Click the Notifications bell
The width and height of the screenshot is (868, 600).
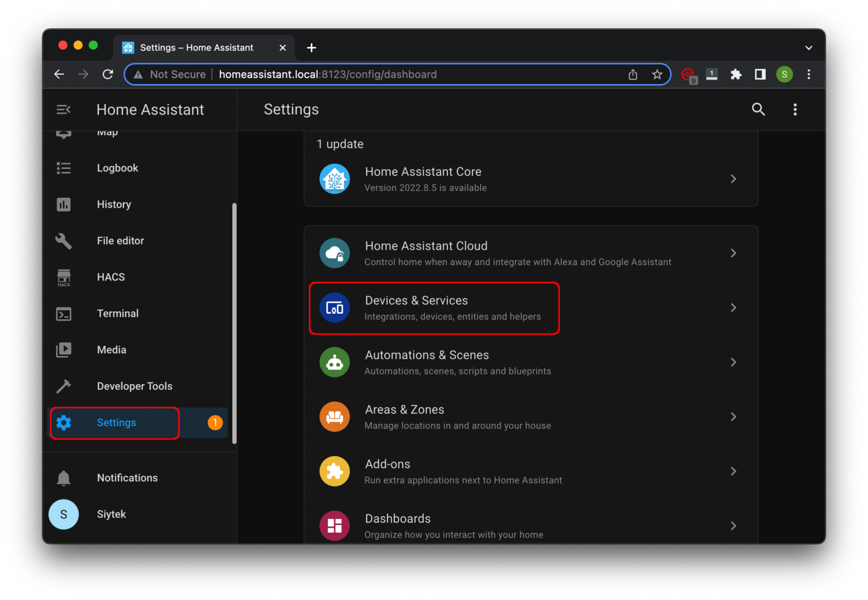pyautogui.click(x=63, y=477)
